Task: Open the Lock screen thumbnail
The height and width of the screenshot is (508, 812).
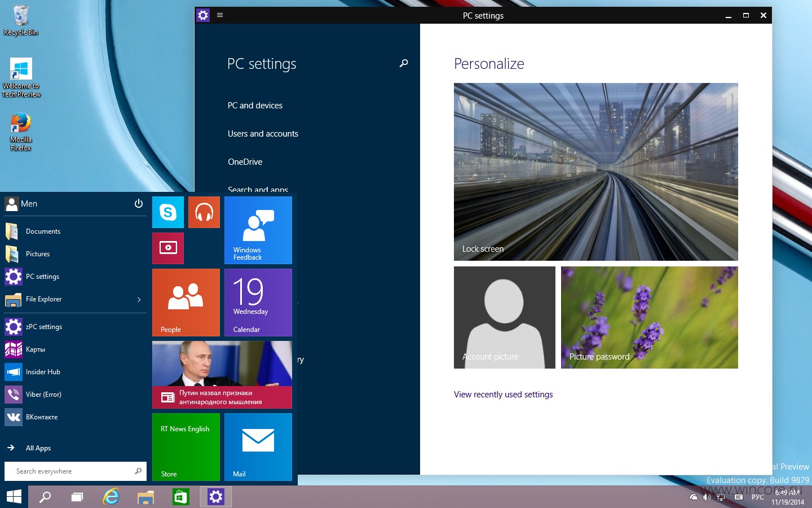Action: (596, 172)
